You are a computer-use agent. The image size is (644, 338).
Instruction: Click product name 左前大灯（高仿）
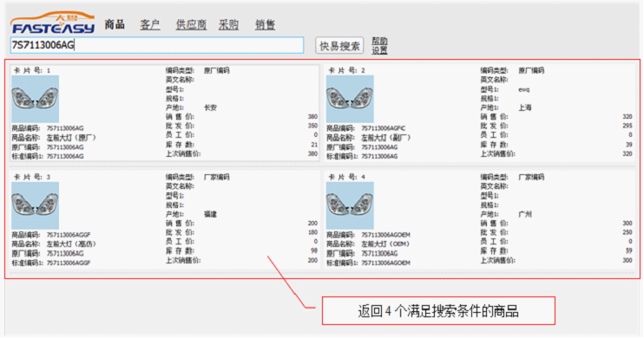click(x=71, y=244)
